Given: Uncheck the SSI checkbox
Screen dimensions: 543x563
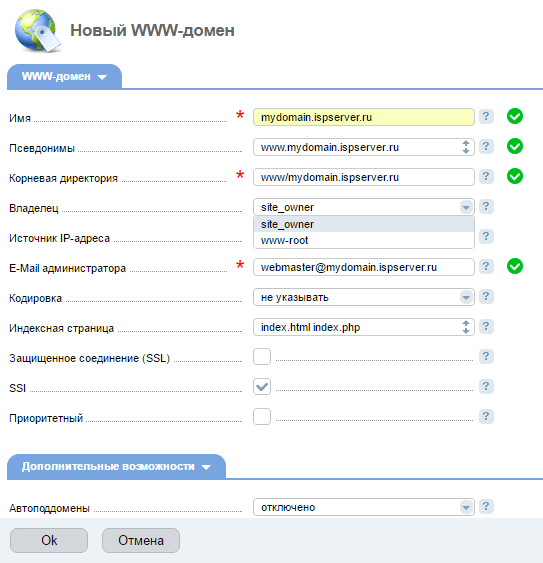Looking at the screenshot, I should pos(262,387).
